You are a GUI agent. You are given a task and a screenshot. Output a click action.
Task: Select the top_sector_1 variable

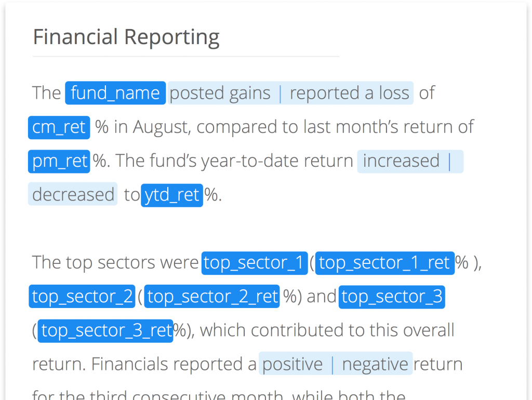tap(255, 263)
